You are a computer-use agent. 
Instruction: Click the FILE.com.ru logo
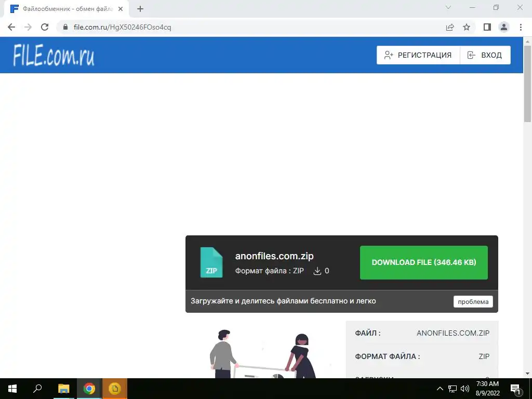(54, 55)
